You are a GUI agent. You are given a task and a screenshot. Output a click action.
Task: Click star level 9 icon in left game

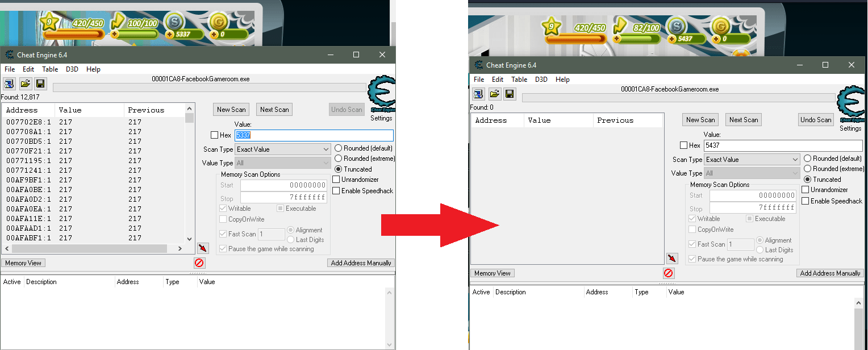click(50, 23)
